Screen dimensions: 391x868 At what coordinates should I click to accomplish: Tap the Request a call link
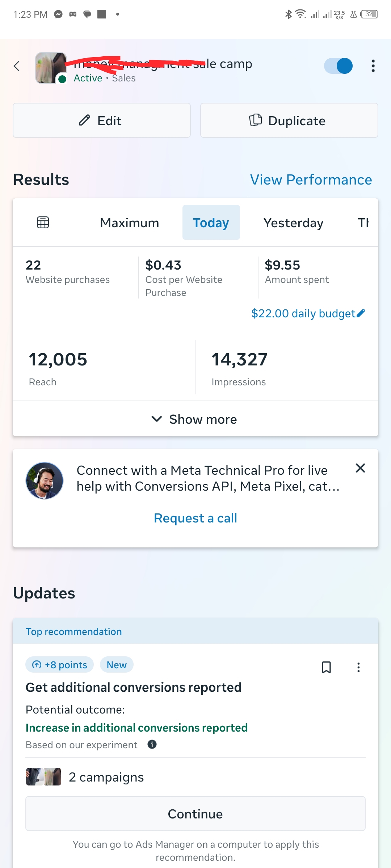click(195, 518)
